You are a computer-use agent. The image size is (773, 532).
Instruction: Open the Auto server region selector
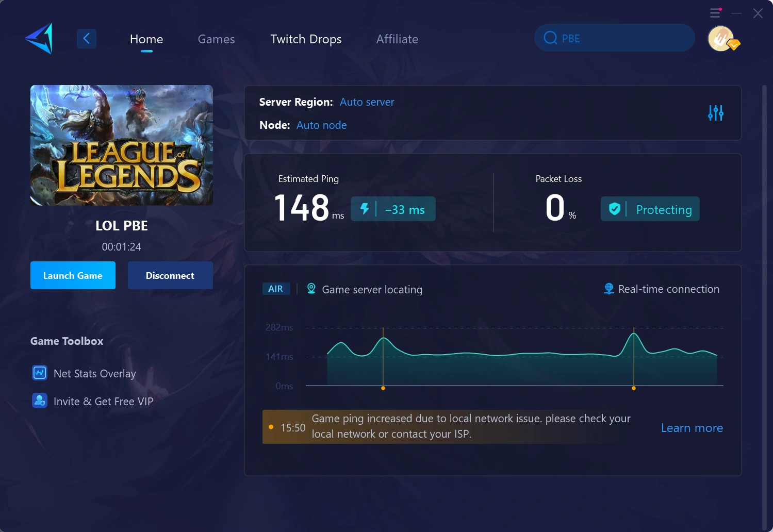(367, 102)
